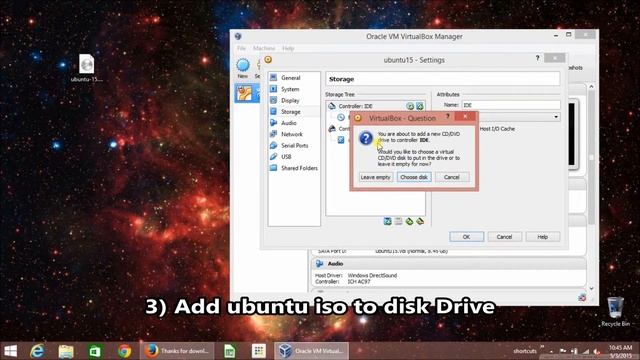This screenshot has height=360, width=640.
Task: Click the Settings window help question mark
Action: point(537,58)
